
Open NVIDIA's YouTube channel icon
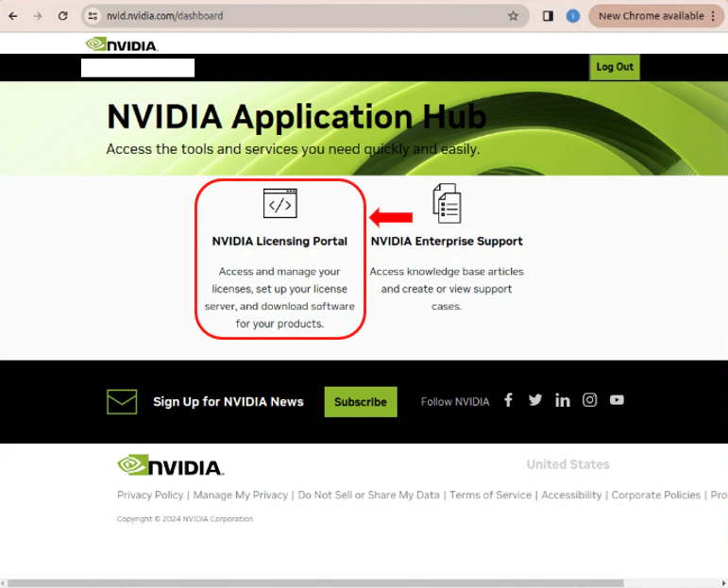[x=617, y=400]
